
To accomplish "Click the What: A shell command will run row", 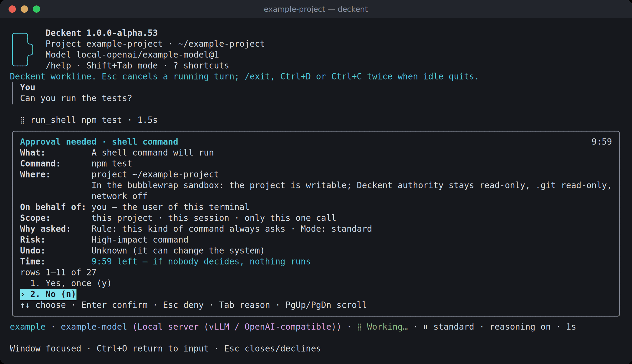I will tap(117, 153).
